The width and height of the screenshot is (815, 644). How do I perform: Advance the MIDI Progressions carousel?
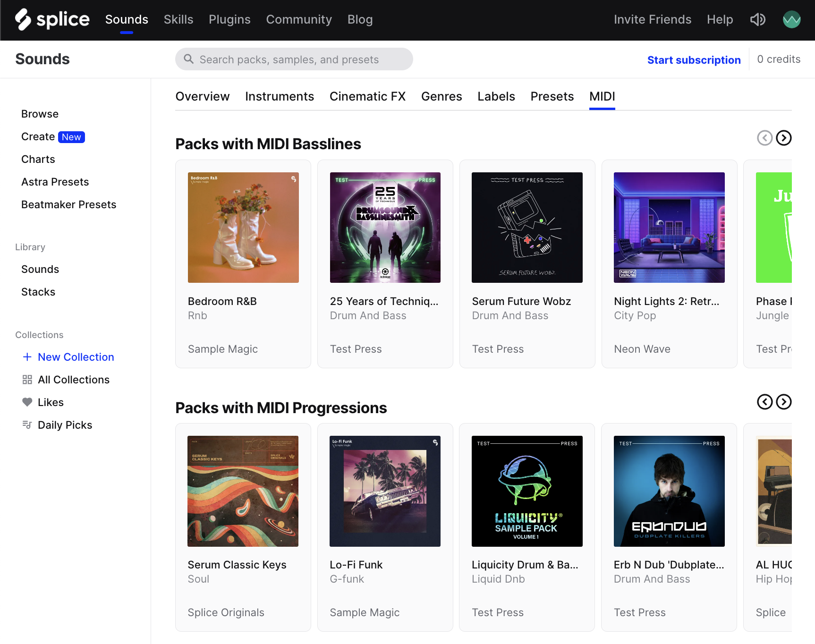(784, 402)
